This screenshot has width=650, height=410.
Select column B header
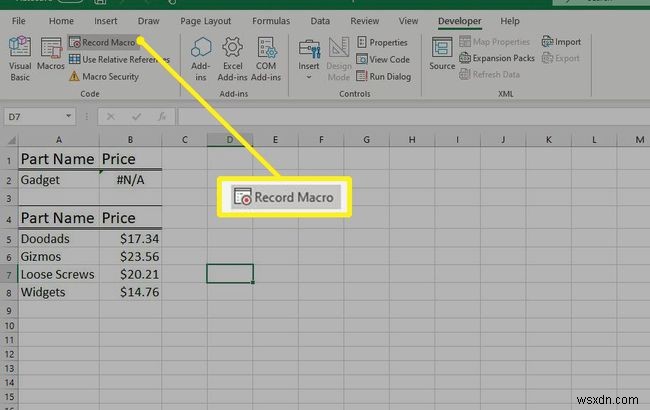(x=131, y=140)
